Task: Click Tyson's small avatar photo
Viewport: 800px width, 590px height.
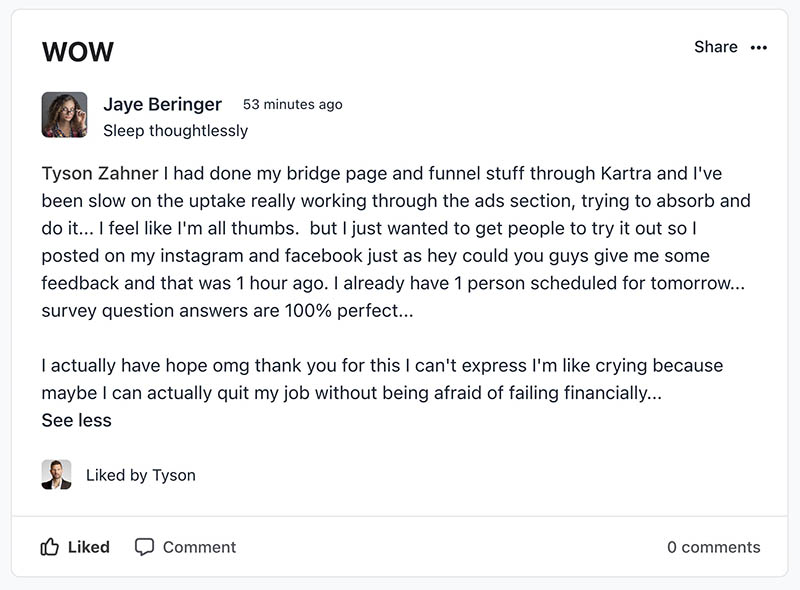Action: pos(56,475)
